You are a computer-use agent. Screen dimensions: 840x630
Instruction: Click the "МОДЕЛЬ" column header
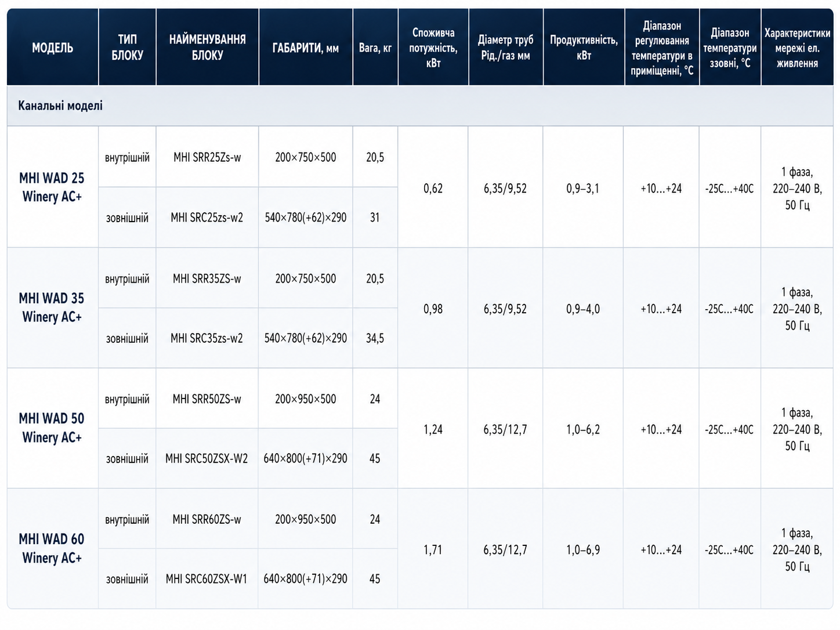pyautogui.click(x=53, y=48)
